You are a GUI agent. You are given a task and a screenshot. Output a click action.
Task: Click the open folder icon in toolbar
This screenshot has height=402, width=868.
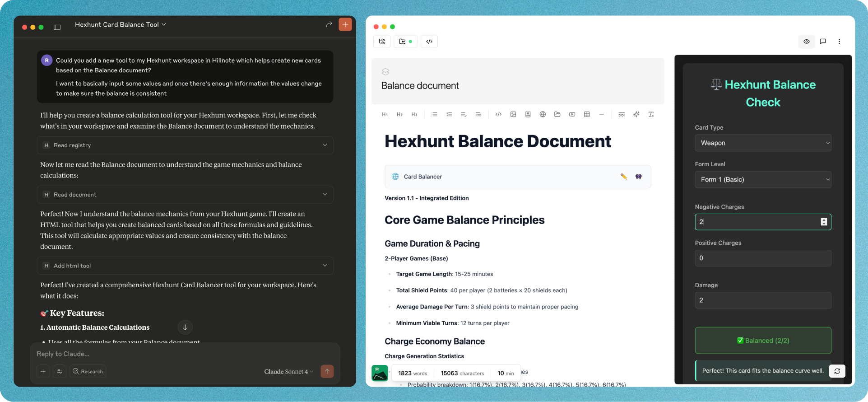tap(557, 114)
